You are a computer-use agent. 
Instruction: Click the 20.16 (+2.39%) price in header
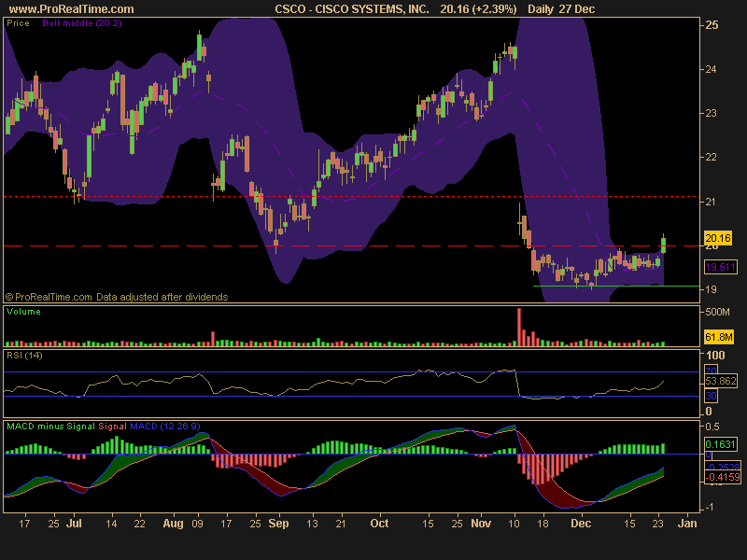coord(478,9)
